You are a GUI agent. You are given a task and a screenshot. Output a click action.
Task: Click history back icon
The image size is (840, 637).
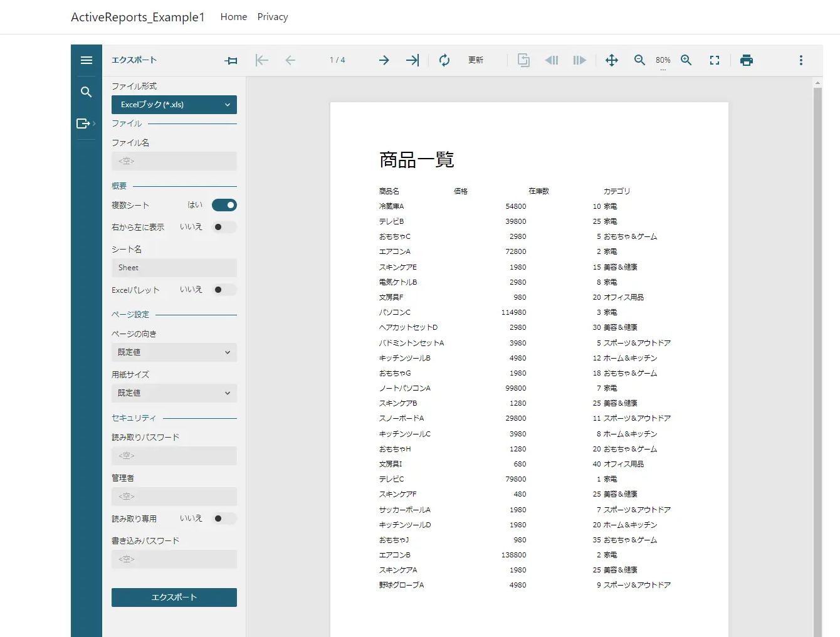[552, 60]
